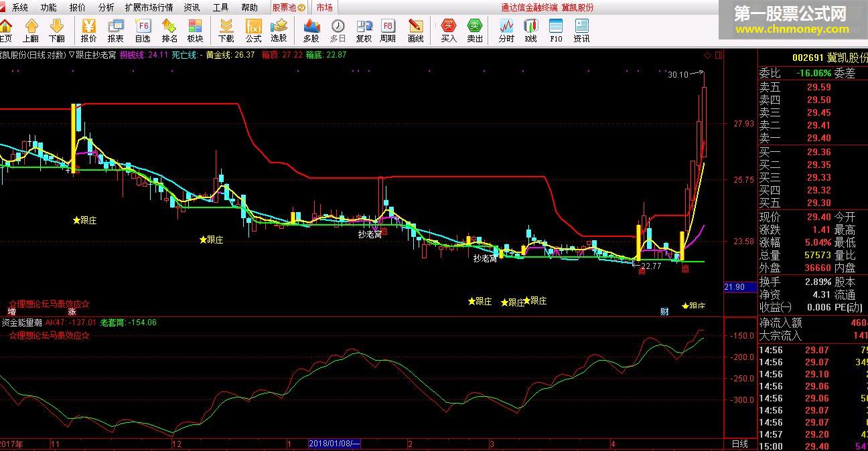Open the 系统 menu

[x=20, y=7]
